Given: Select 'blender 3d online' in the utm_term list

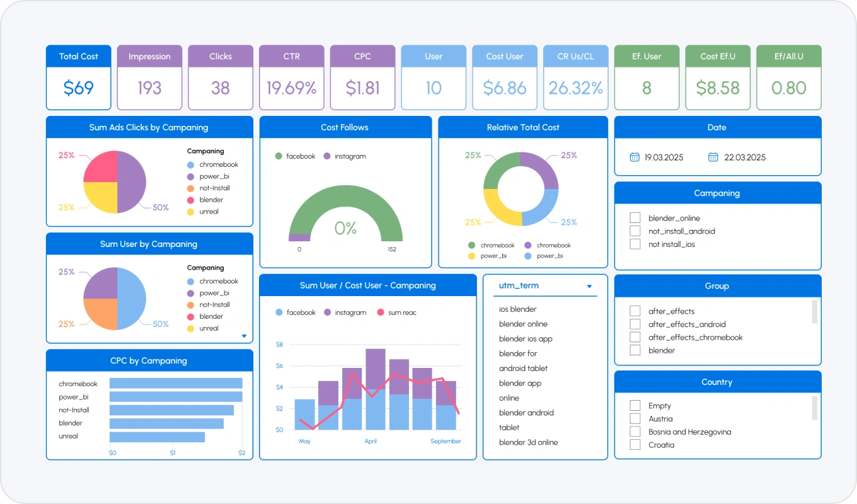Looking at the screenshot, I should pos(529,442).
